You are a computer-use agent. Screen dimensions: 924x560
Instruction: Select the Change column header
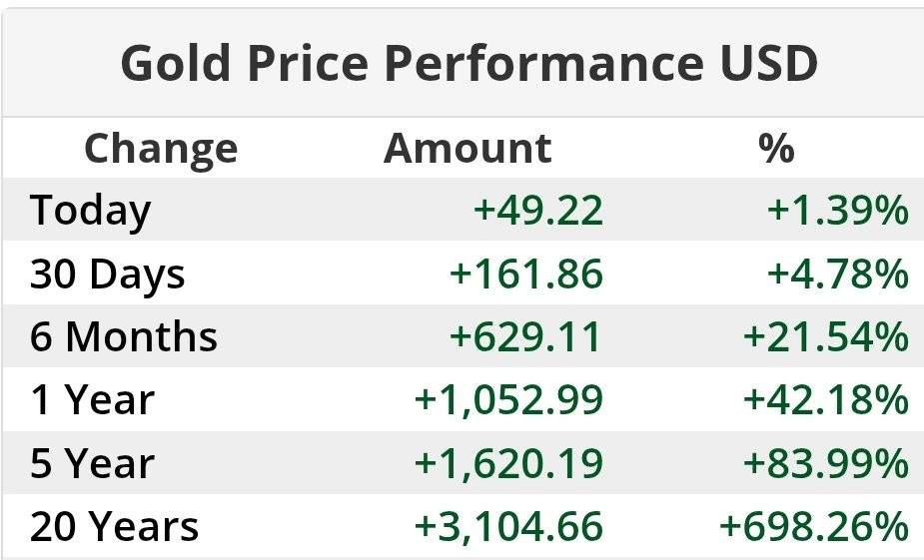pos(161,149)
